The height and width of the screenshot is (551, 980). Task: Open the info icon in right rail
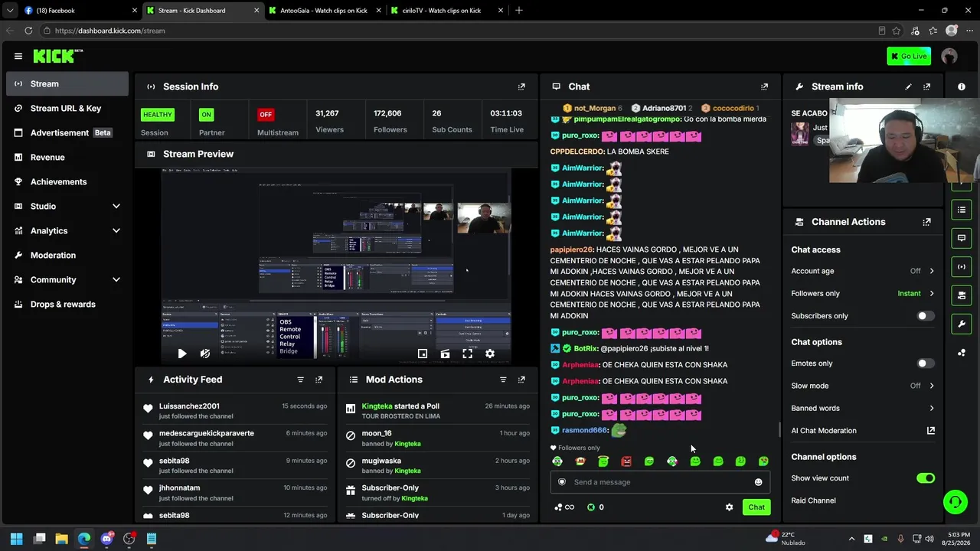[x=962, y=86]
